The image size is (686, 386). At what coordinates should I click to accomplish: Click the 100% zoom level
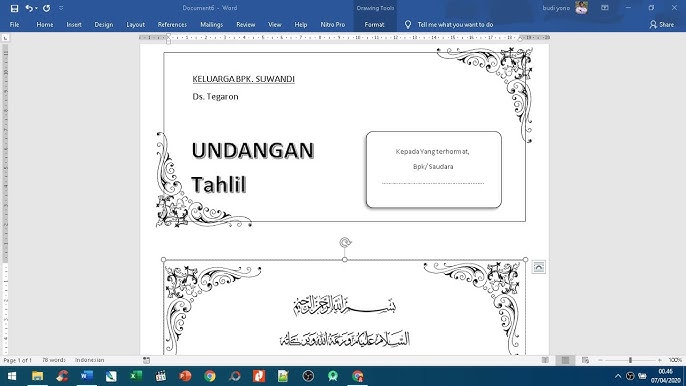coord(675,360)
